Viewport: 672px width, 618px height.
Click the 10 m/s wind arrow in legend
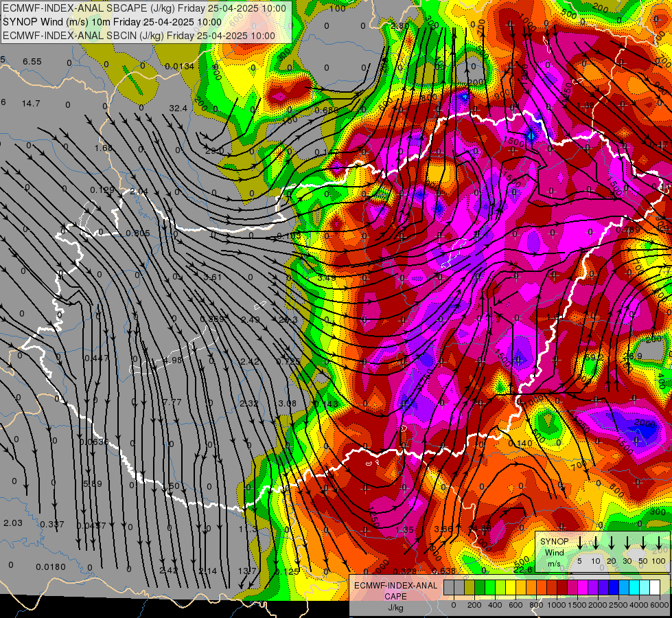click(x=596, y=543)
